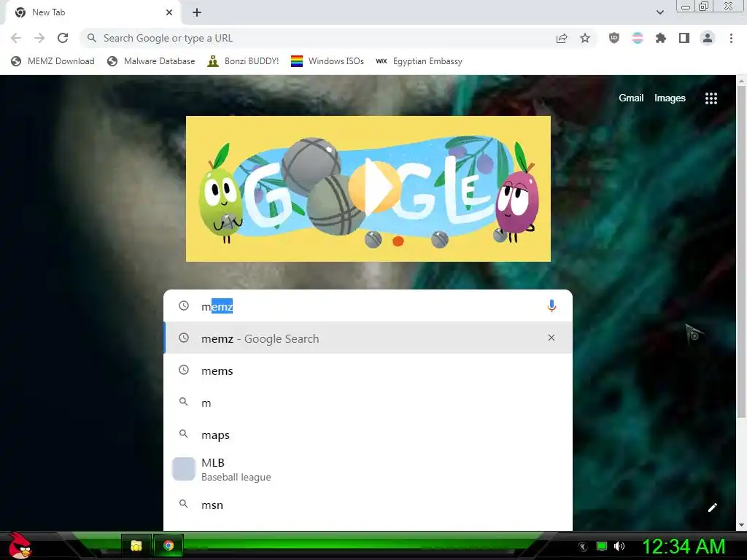
Task: Play the Google Doodle game
Action: point(373,187)
